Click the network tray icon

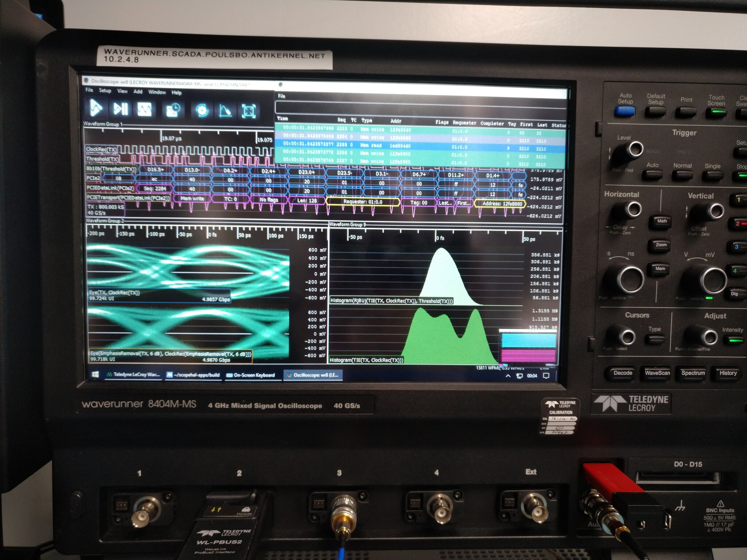coord(520,376)
